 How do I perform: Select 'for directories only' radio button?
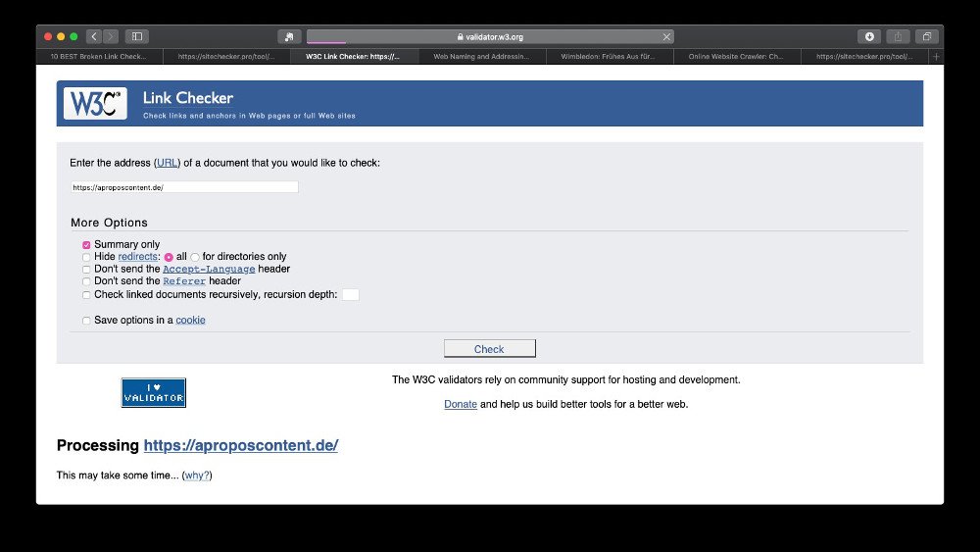coord(195,257)
